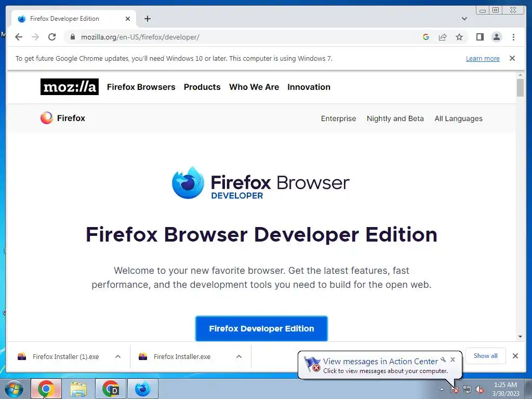Expand options for Firefox Installer (1).exe
The height and width of the screenshot is (399, 532).
point(118,356)
